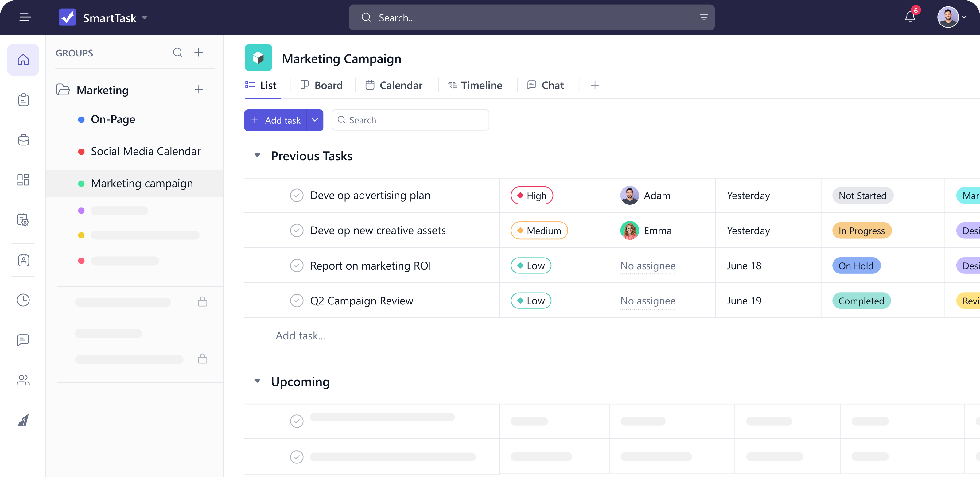980x477 pixels.
Task: Click the Add task button
Action: [276, 120]
